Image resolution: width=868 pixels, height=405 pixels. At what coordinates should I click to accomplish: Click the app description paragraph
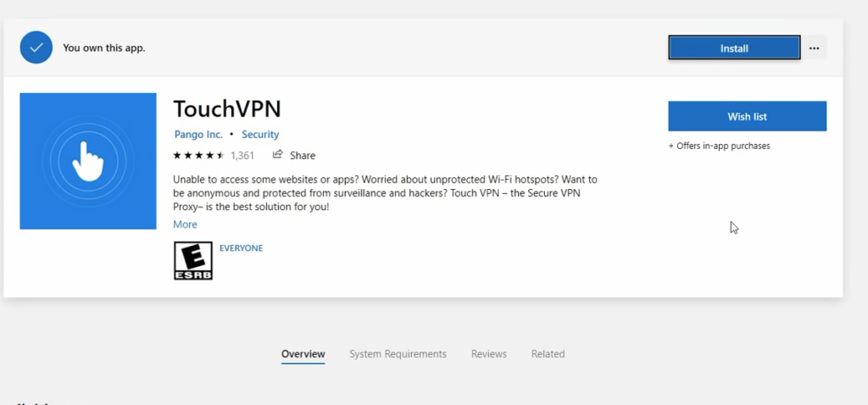[386, 194]
